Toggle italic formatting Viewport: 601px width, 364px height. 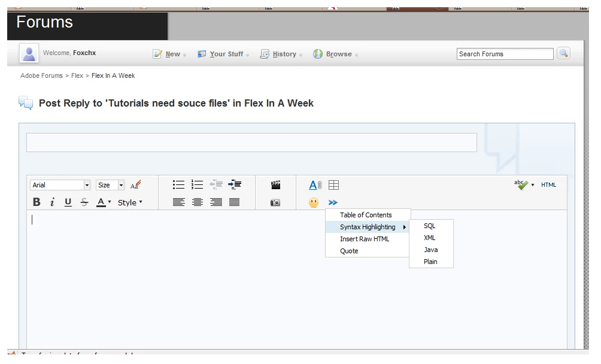coord(52,202)
